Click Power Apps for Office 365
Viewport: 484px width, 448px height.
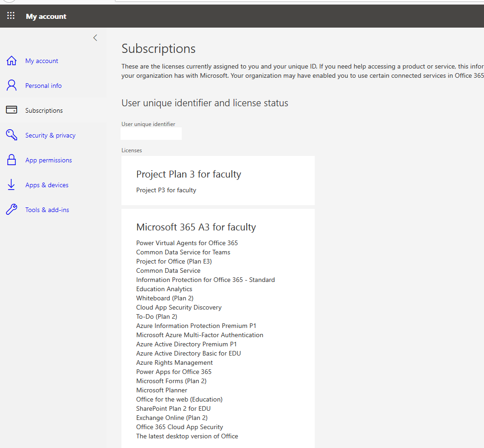pyautogui.click(x=174, y=372)
